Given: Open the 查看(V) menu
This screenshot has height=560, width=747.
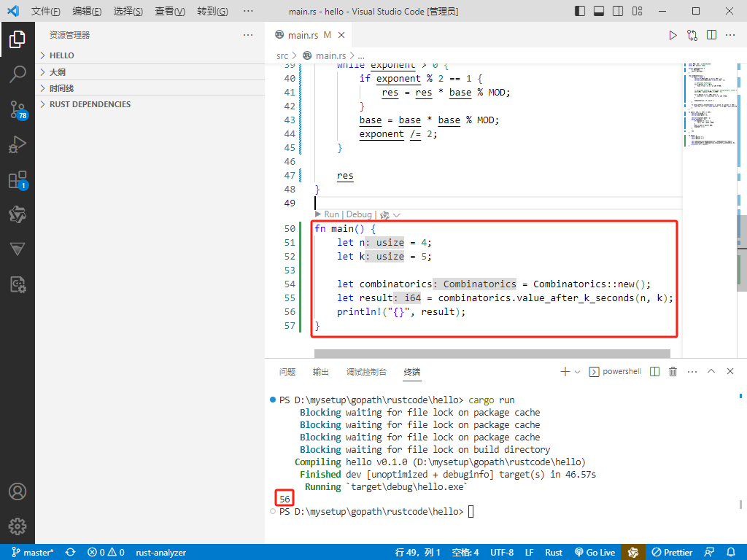Looking at the screenshot, I should point(170,11).
